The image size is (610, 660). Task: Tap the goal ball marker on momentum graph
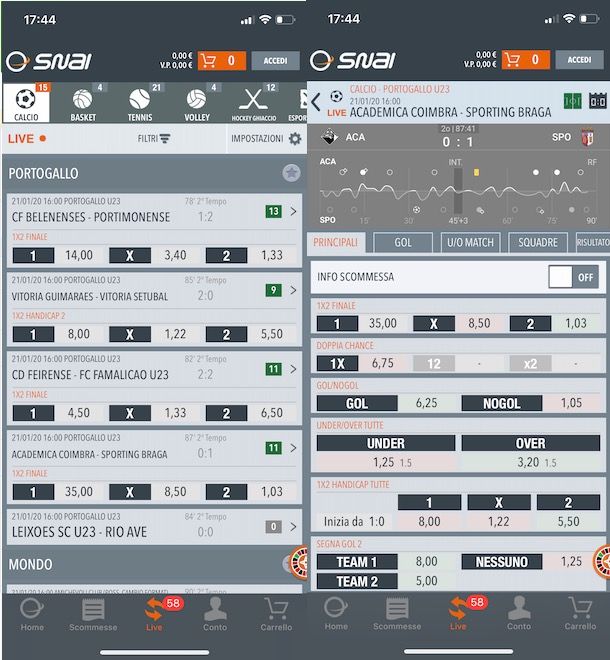(x=416, y=210)
